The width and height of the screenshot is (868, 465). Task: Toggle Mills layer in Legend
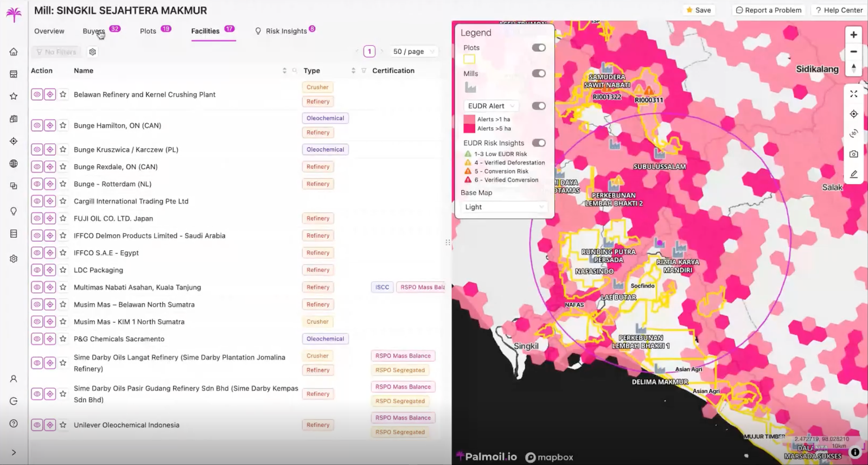click(x=539, y=73)
